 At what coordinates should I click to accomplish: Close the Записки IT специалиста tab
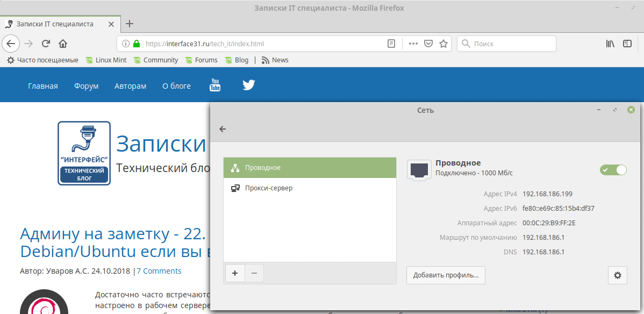pos(111,24)
